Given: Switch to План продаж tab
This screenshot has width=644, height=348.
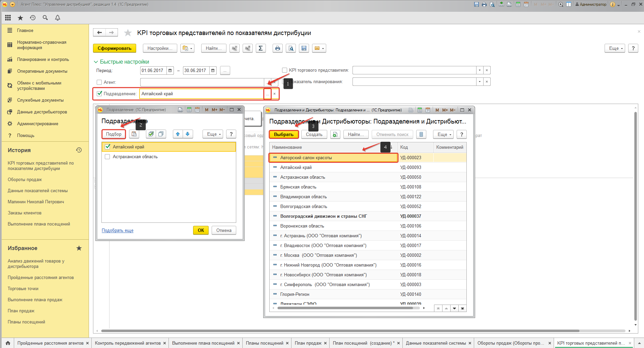Looking at the screenshot, I should pos(308,343).
